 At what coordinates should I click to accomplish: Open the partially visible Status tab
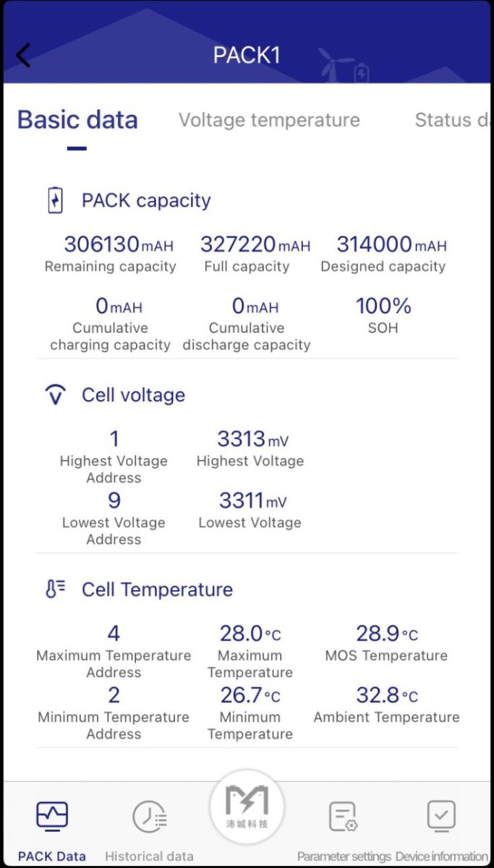pos(453,120)
